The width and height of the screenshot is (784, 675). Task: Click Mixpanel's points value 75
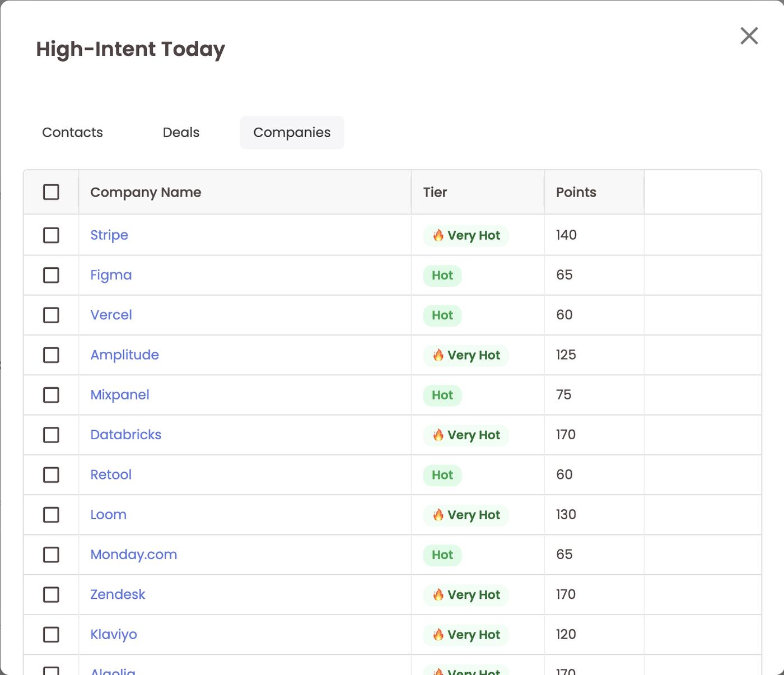tap(564, 395)
